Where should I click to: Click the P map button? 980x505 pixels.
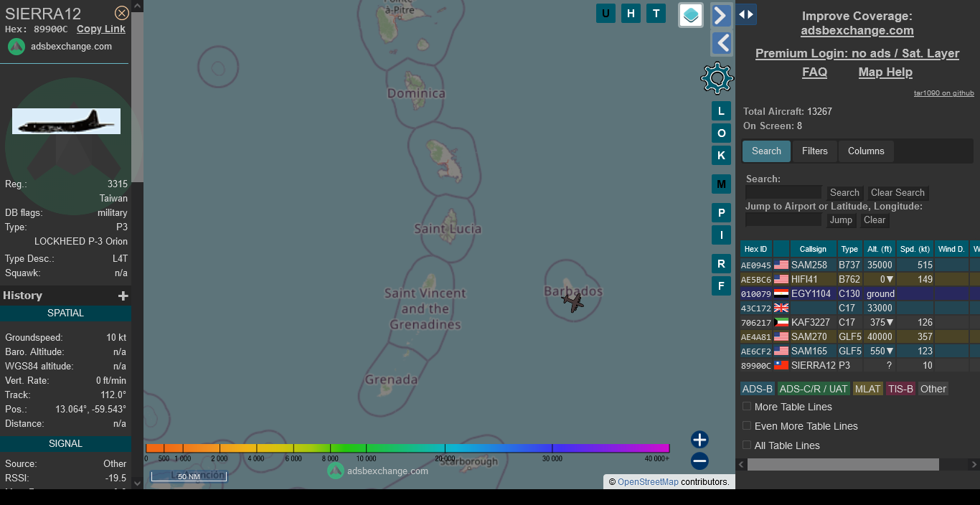click(x=722, y=213)
